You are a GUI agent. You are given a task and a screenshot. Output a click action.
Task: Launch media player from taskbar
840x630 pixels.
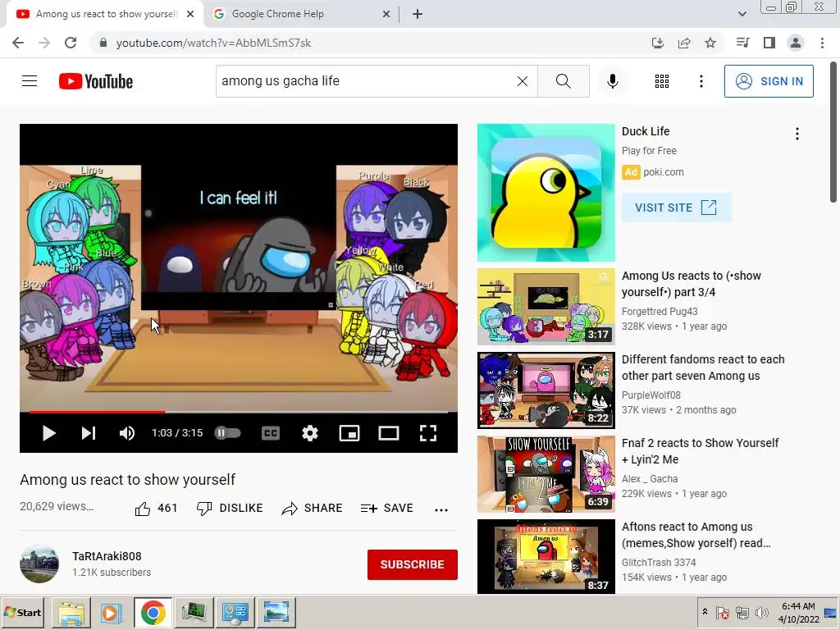pos(112,612)
